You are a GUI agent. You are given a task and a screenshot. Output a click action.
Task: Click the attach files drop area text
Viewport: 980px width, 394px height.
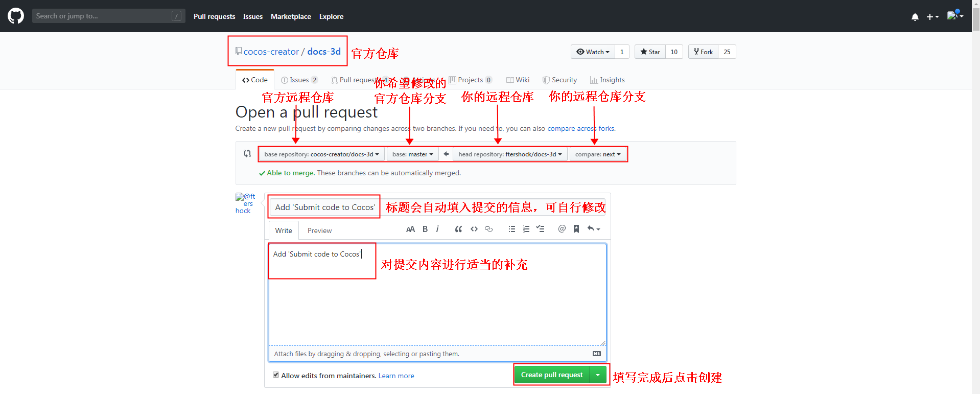(x=366, y=354)
